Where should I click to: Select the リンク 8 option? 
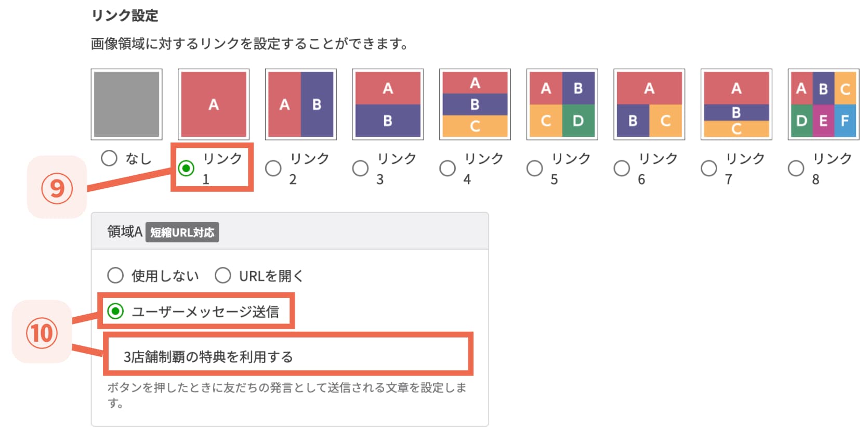(795, 167)
